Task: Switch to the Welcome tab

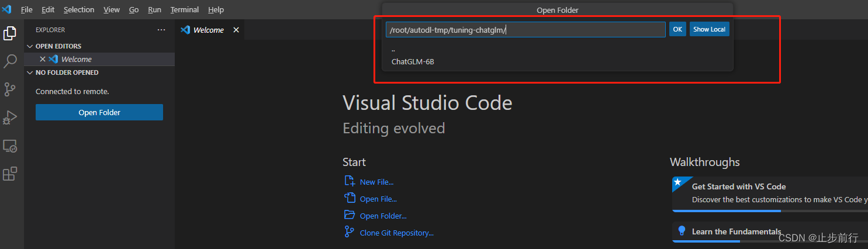Action: (x=210, y=30)
